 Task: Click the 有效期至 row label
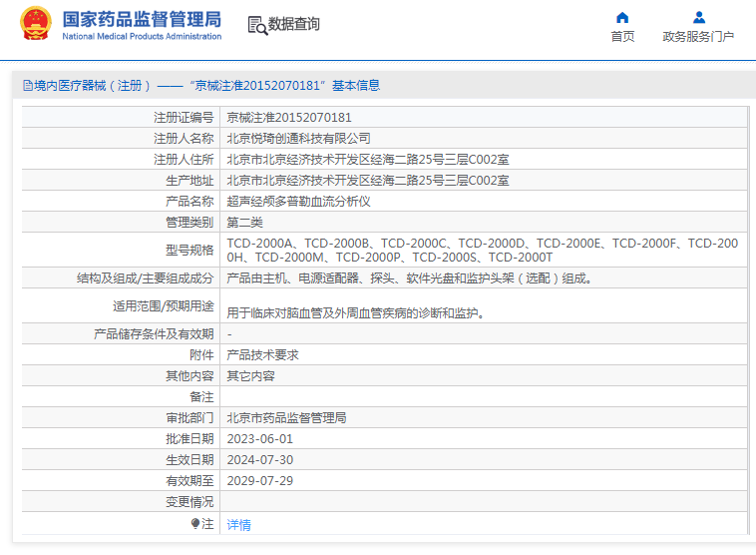pos(189,481)
